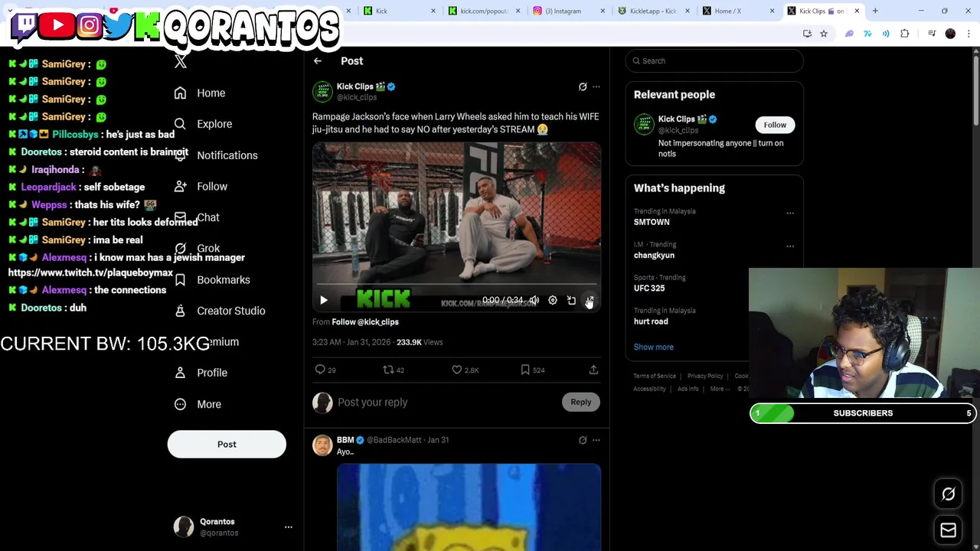Screen dimensions: 980x551
Task: Open Chrome three-dot menu
Action: tap(969, 34)
